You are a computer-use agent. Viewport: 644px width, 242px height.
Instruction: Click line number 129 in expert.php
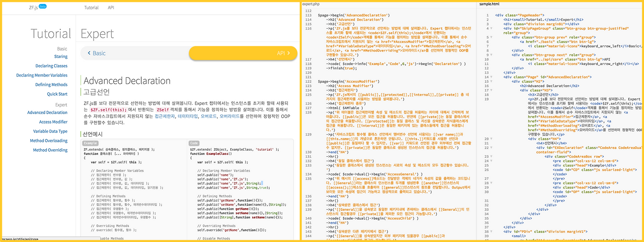pyautogui.click(x=308, y=136)
